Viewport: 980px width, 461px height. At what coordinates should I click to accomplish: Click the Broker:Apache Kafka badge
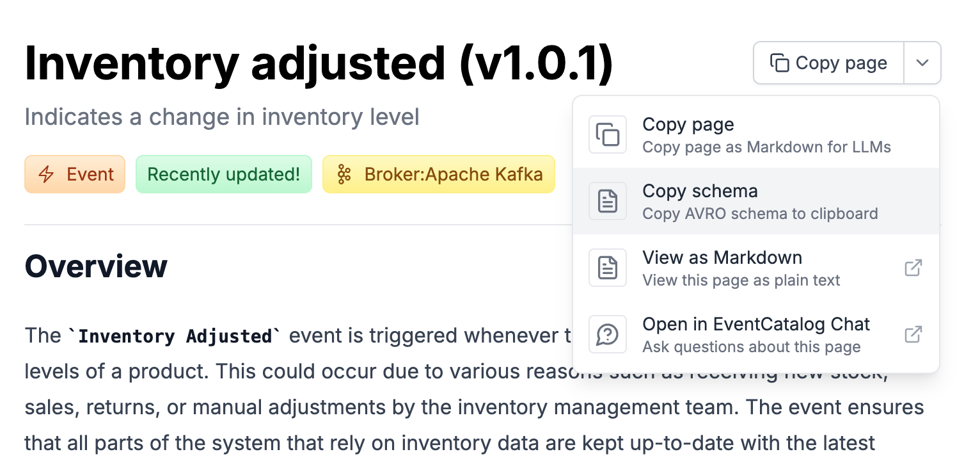[439, 174]
